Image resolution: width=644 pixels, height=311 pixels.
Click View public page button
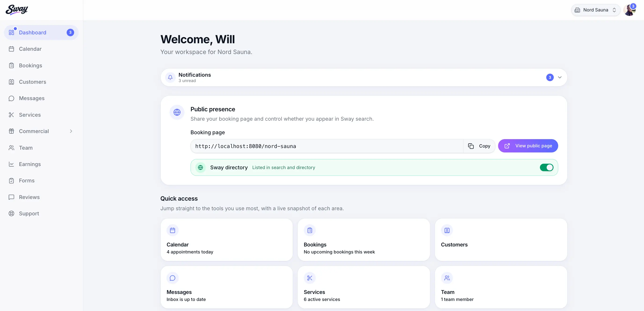click(528, 146)
